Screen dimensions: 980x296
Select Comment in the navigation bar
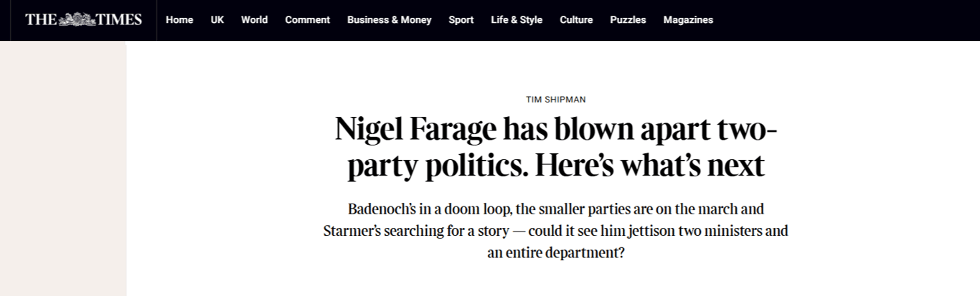point(307,20)
